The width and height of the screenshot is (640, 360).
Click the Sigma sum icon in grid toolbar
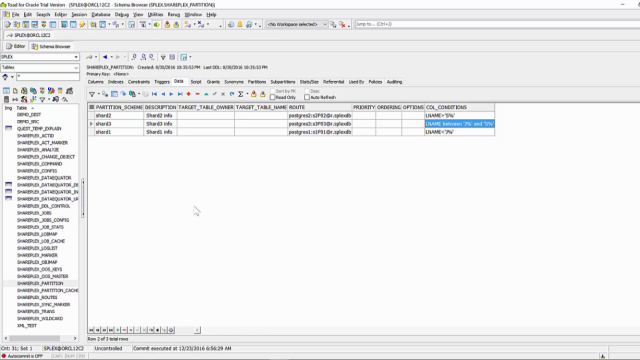[x=241, y=94]
